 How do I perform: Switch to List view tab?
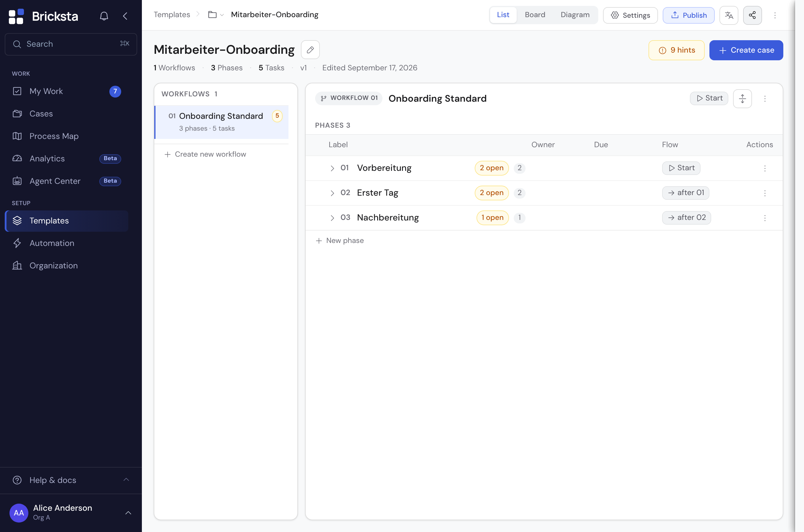[x=503, y=15]
